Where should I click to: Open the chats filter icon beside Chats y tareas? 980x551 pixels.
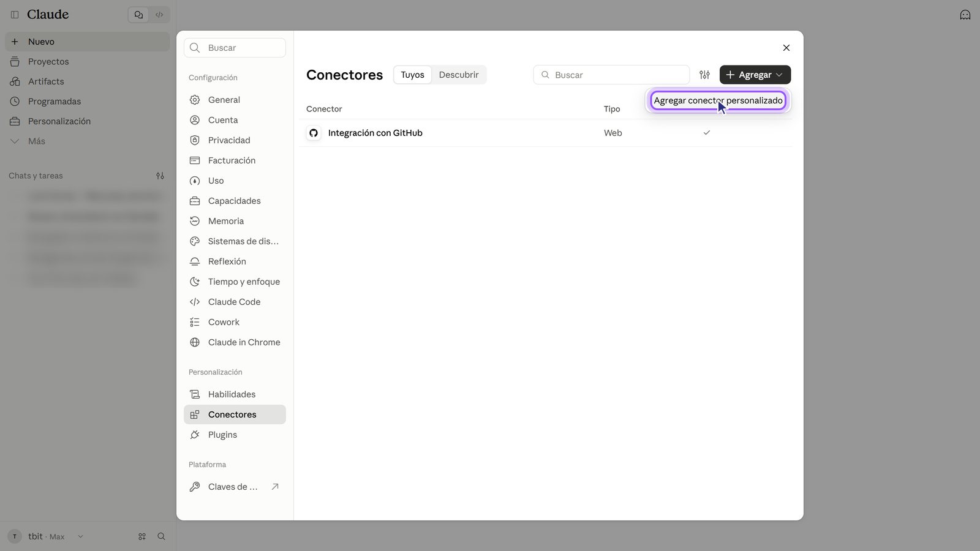point(160,176)
